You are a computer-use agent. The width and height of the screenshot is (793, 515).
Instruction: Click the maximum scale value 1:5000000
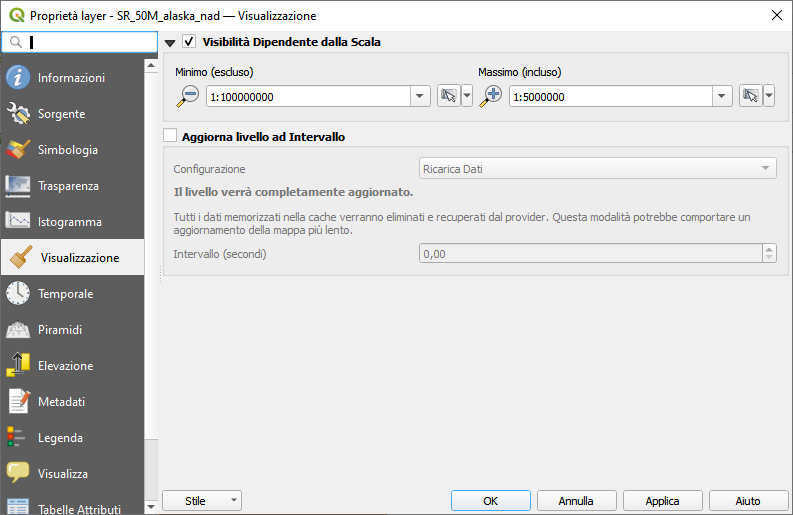click(611, 96)
